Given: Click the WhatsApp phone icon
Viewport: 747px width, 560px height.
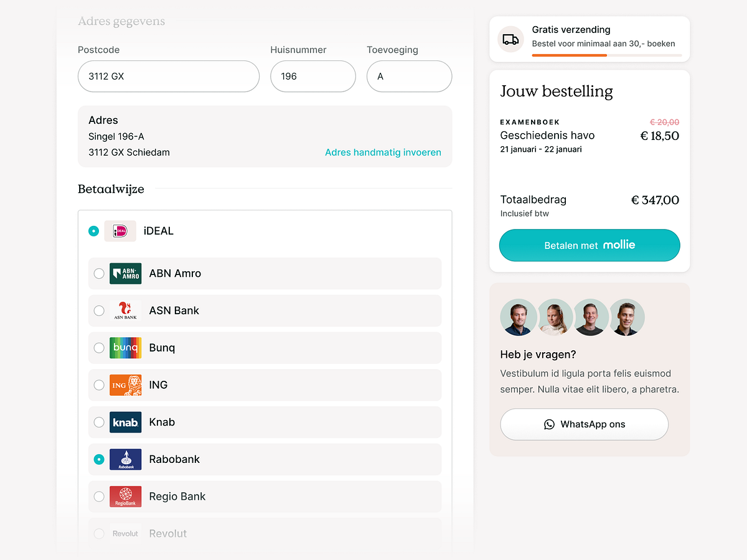Looking at the screenshot, I should (548, 424).
